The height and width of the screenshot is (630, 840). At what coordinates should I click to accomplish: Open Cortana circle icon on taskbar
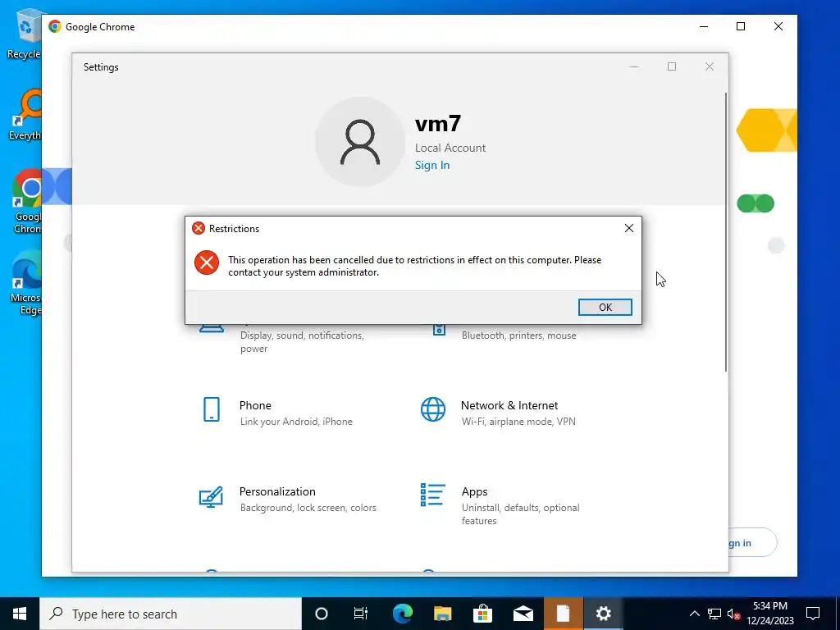click(x=321, y=614)
